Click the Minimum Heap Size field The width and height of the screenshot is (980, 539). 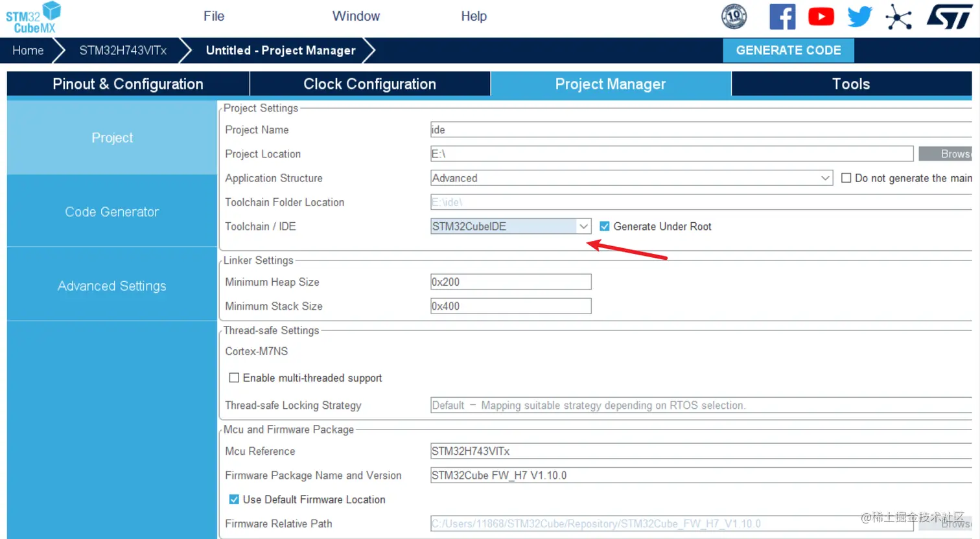(511, 282)
